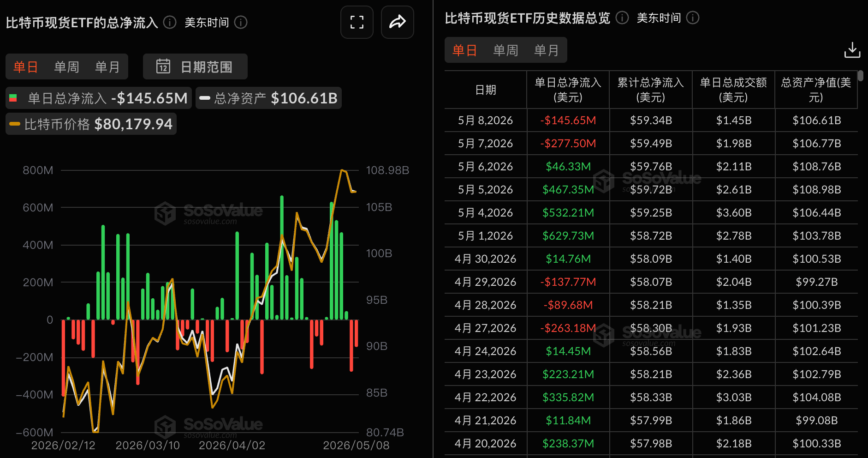Image resolution: width=868 pixels, height=458 pixels.
Task: Click the calendar icon in 日期范围
Action: point(163,66)
